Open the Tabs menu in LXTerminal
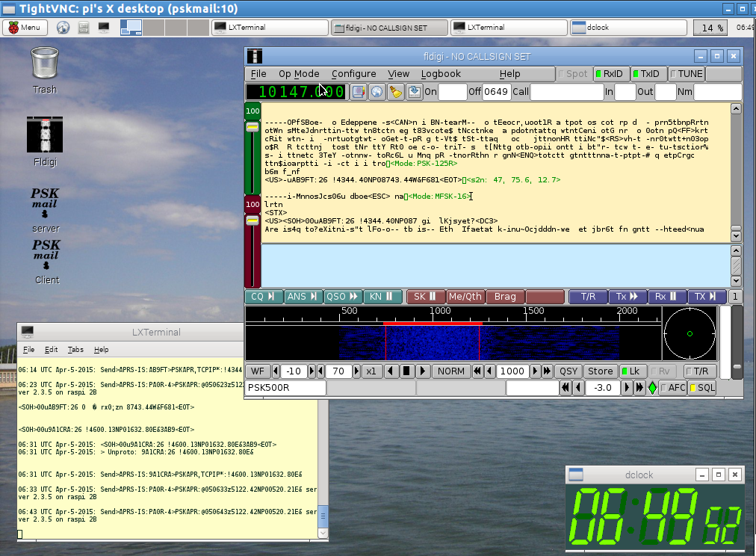Viewport: 756px width, 556px height. (x=75, y=350)
